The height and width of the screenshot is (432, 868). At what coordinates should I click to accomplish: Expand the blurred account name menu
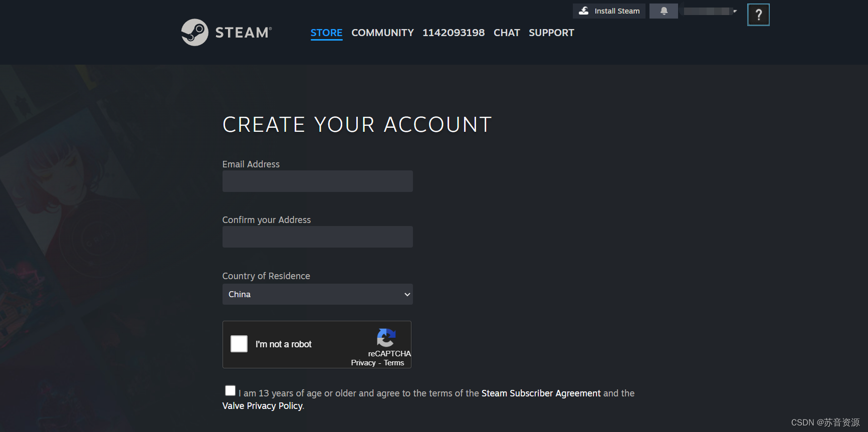[x=710, y=11]
